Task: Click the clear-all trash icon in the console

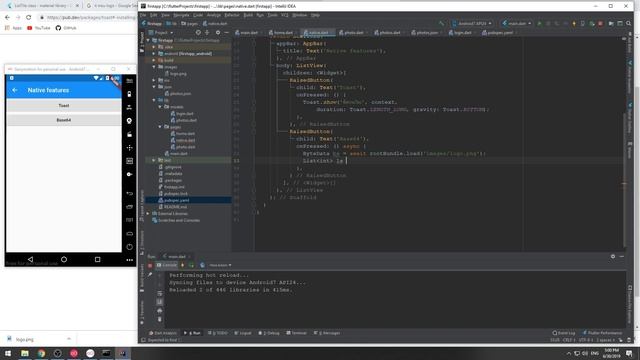Action: [x=160, y=319]
